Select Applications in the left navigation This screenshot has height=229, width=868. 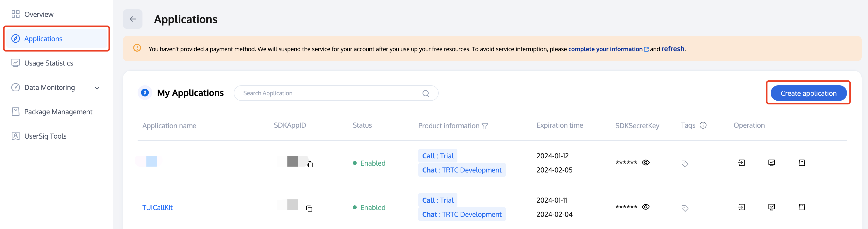pos(43,39)
